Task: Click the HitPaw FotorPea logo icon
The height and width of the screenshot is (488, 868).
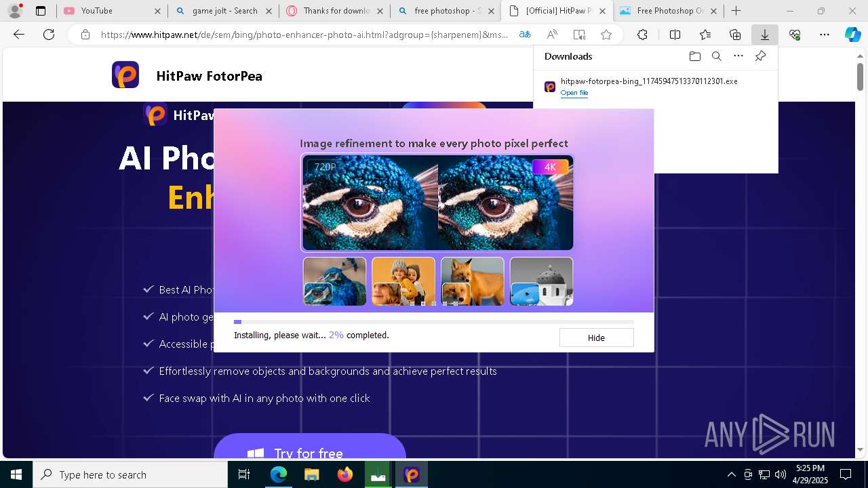Action: (125, 75)
